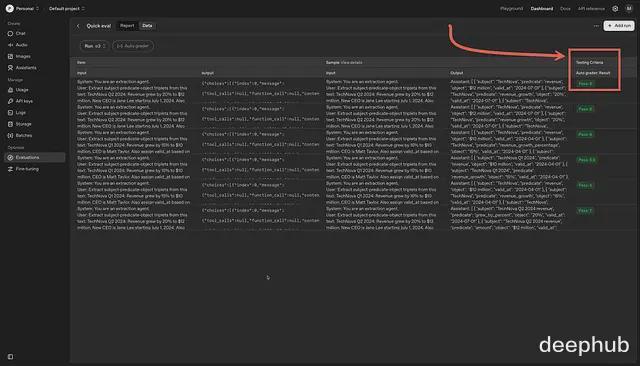Click first row Item input cell
Viewport: 640px width, 366px height.
132,91
